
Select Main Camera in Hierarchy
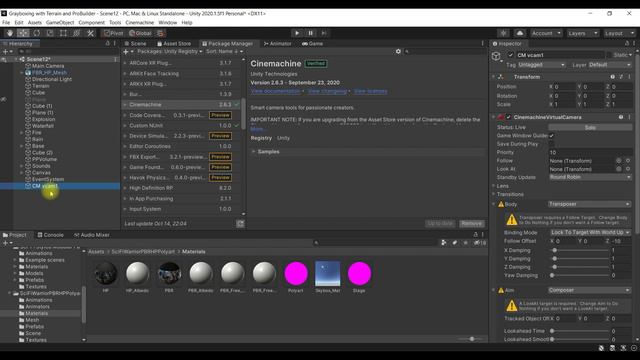pyautogui.click(x=48, y=66)
